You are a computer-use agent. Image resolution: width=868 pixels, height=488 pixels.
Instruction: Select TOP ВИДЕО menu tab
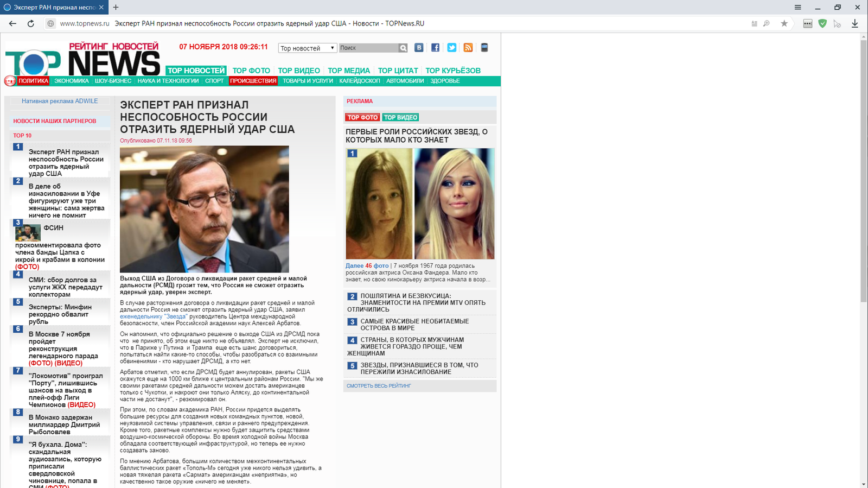(x=299, y=71)
